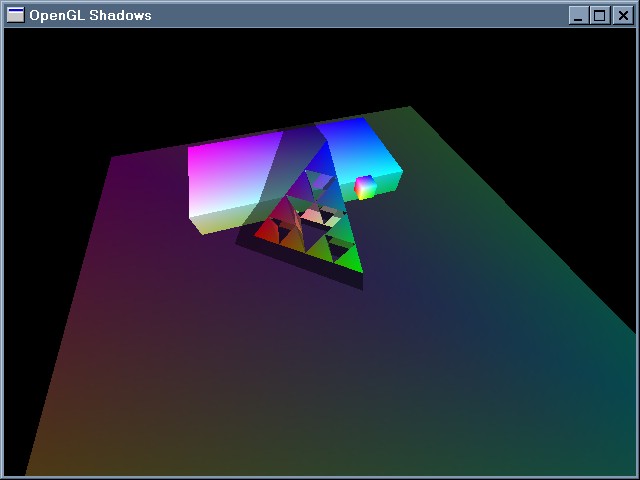Click the small rainbow light-source cube

pyautogui.click(x=365, y=187)
